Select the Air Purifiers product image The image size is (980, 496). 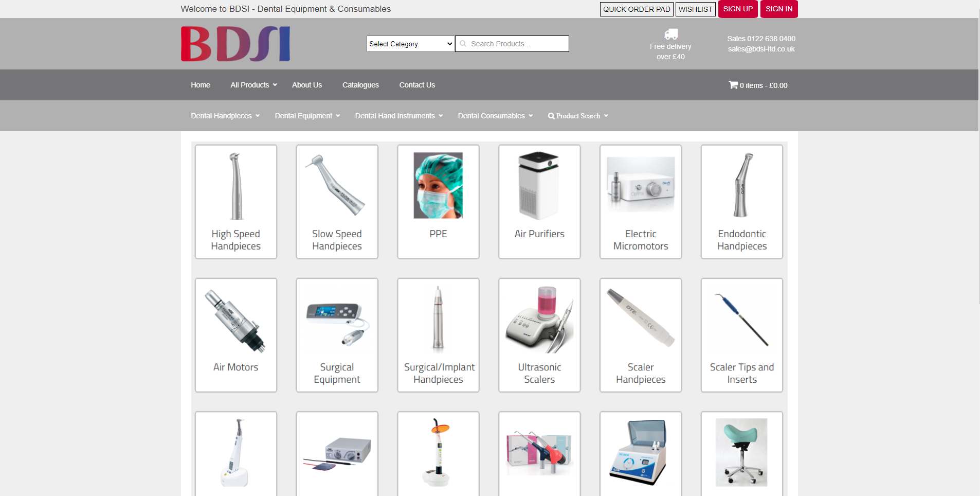pos(539,185)
